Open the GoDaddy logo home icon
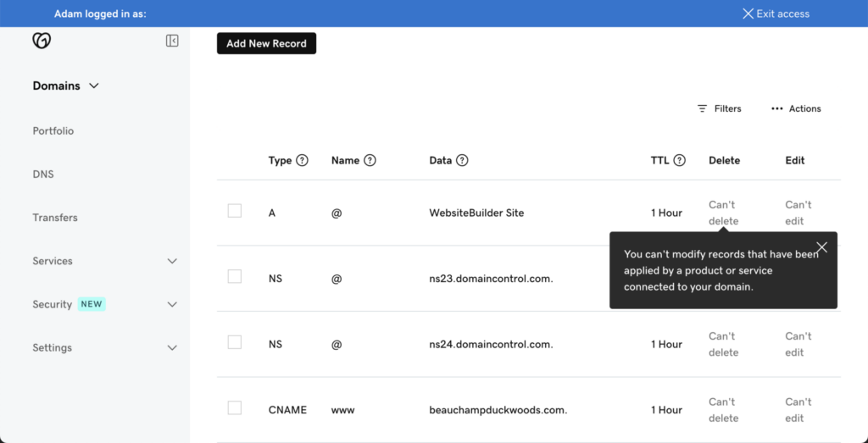 click(42, 41)
